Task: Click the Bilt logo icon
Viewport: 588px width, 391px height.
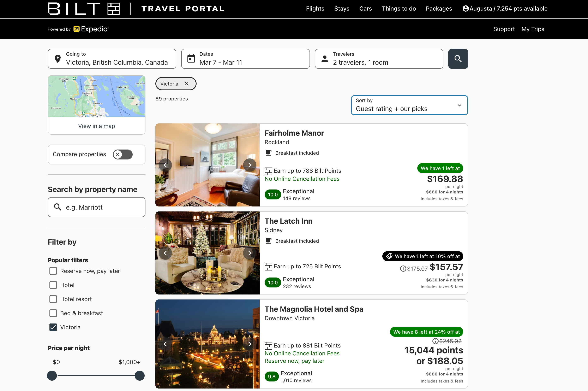Action: 114,9
